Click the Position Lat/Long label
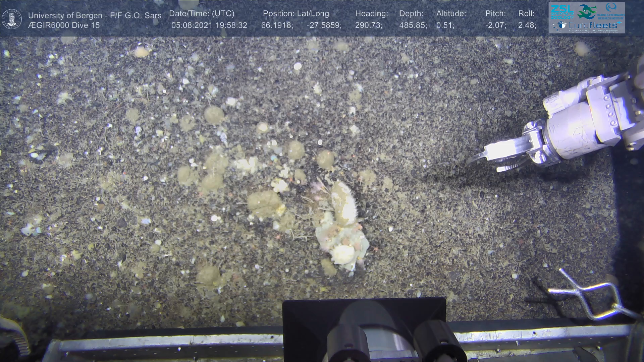 (x=296, y=14)
